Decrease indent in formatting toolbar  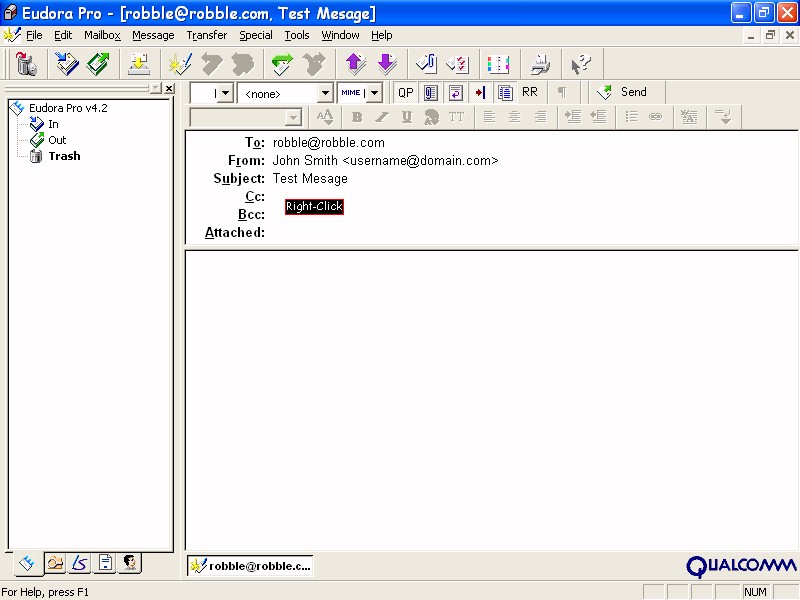pyautogui.click(x=598, y=117)
